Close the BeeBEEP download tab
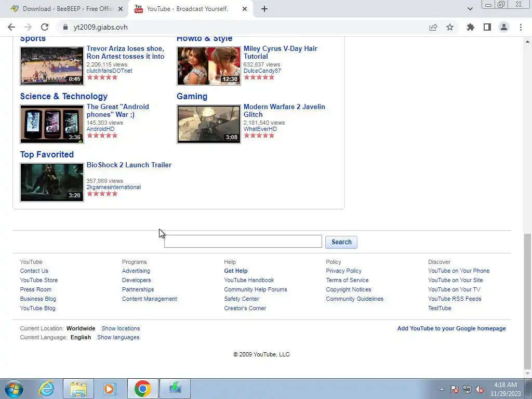The image size is (532, 399). (x=121, y=9)
